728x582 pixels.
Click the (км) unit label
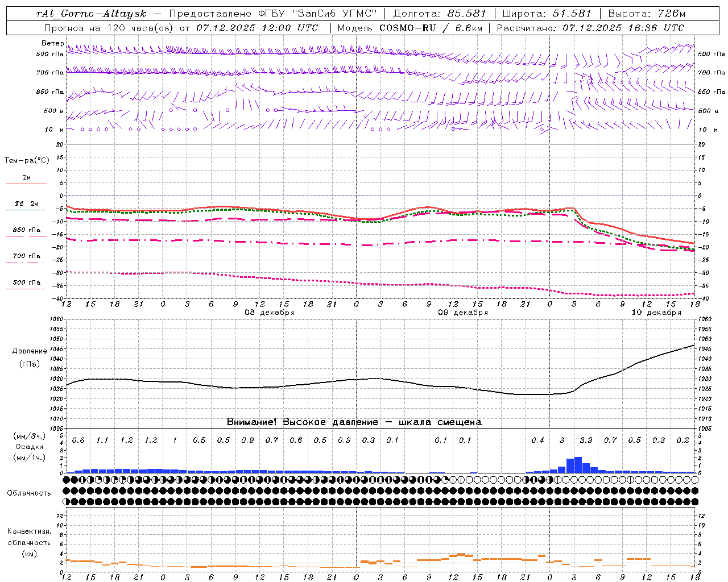30,554
